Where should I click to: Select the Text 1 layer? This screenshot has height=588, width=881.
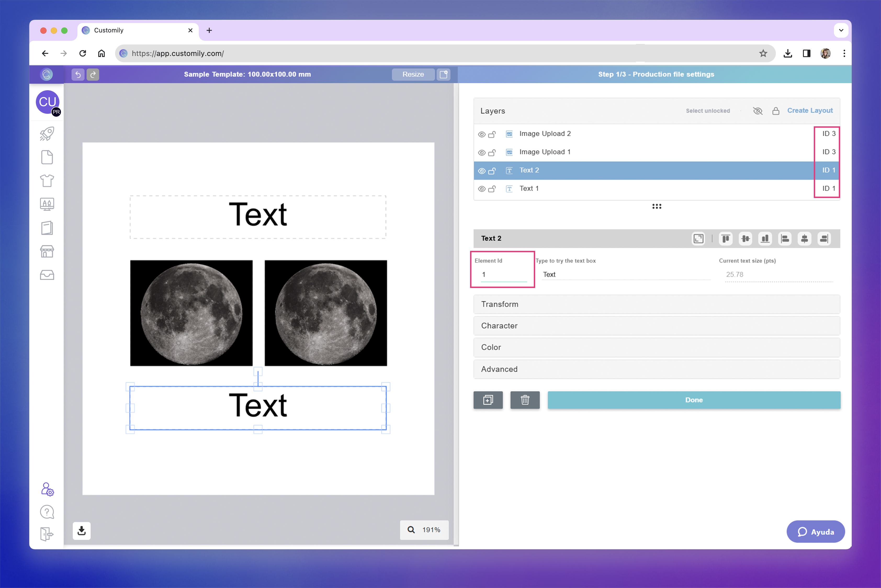[529, 189]
